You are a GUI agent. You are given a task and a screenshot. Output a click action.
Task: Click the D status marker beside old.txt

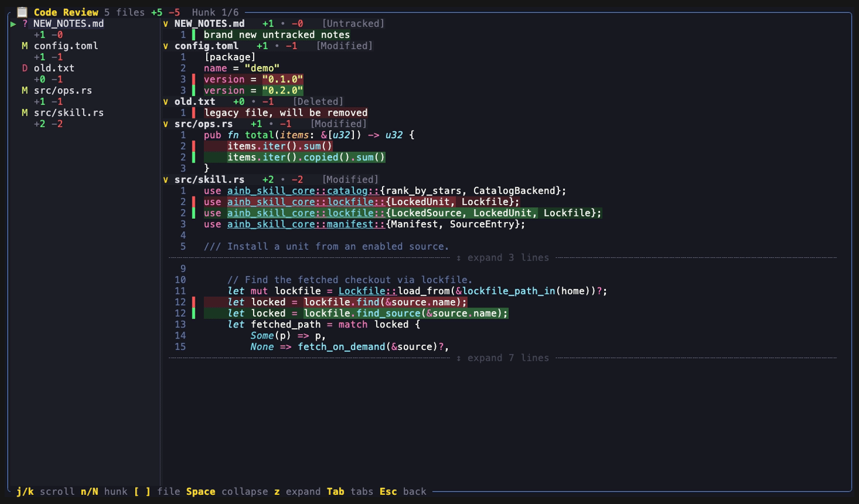pyautogui.click(x=25, y=68)
